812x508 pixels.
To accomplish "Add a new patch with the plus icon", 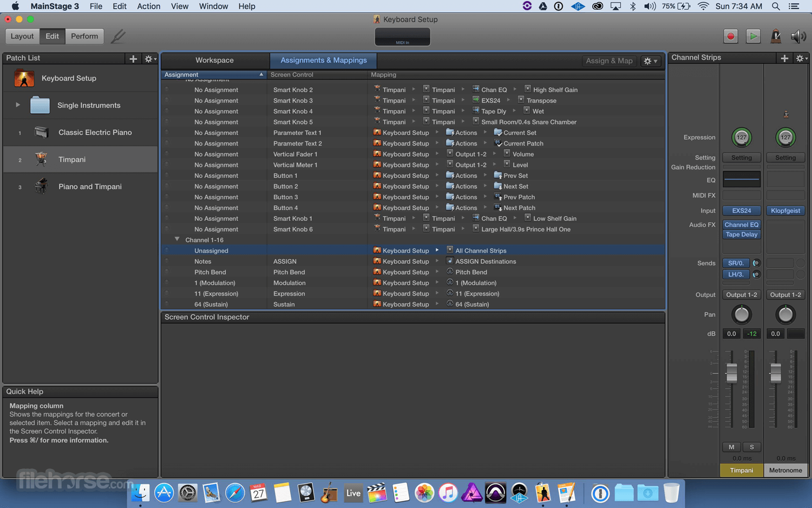I will tap(133, 58).
